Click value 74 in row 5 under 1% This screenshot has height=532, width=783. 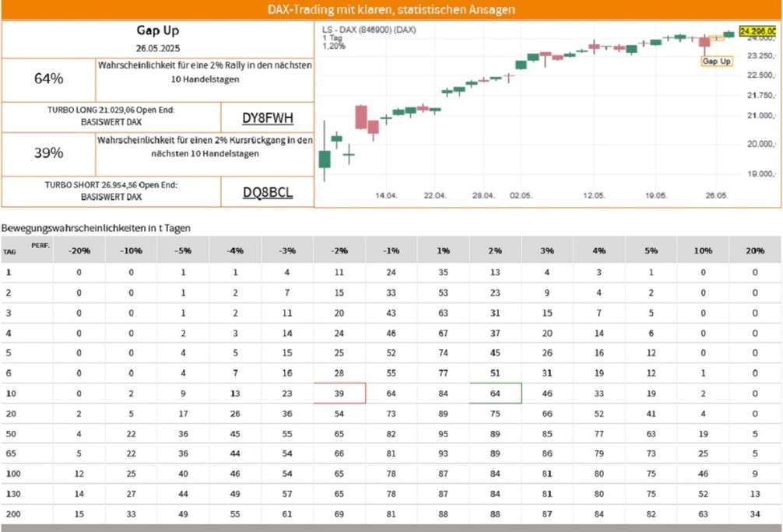click(443, 353)
